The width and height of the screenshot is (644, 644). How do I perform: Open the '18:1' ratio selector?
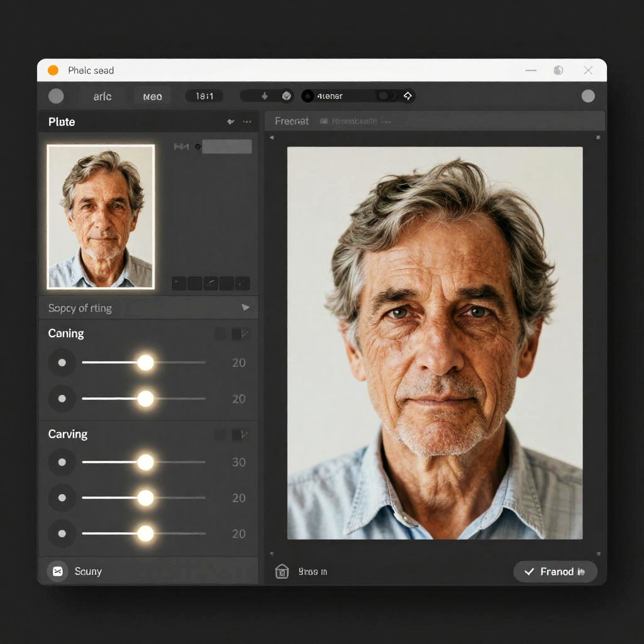[x=204, y=96]
